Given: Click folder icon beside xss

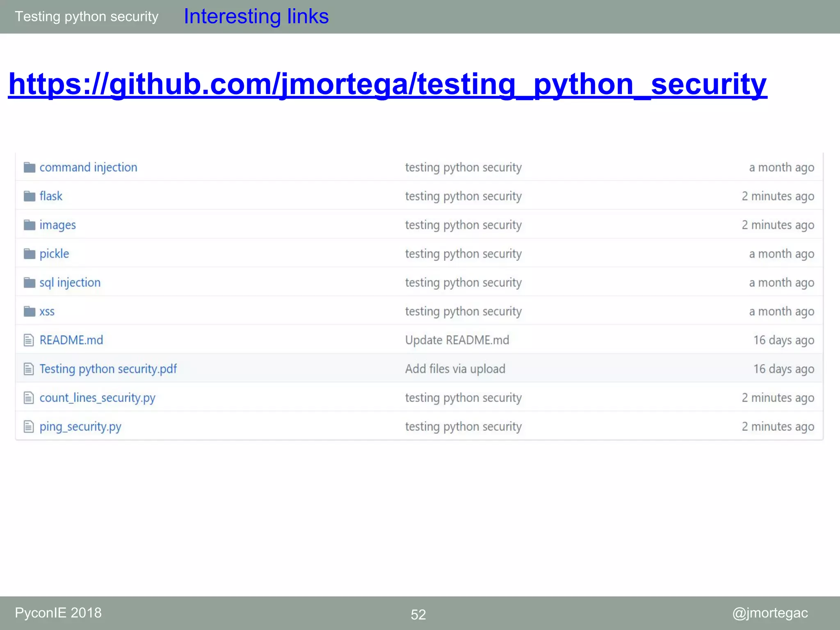Looking at the screenshot, I should [x=30, y=311].
